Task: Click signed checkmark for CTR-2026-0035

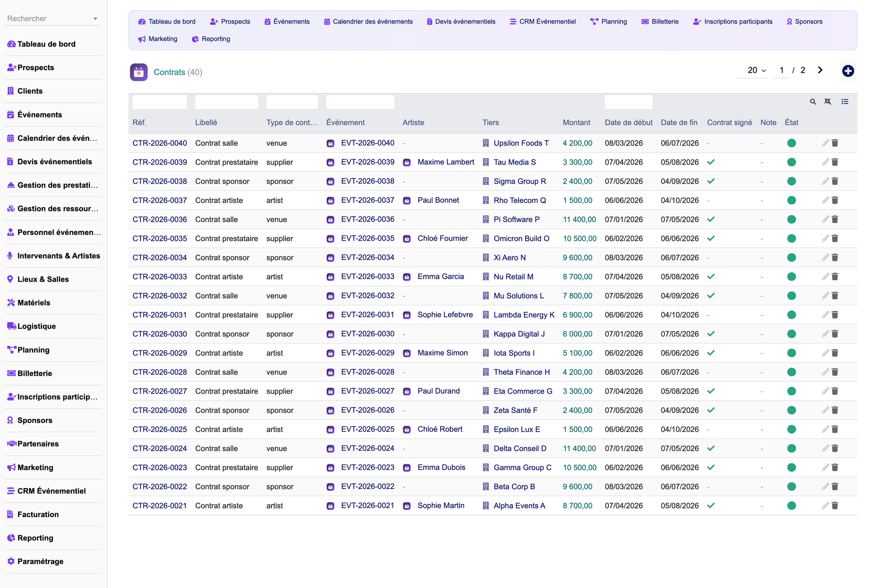Action: (x=711, y=238)
